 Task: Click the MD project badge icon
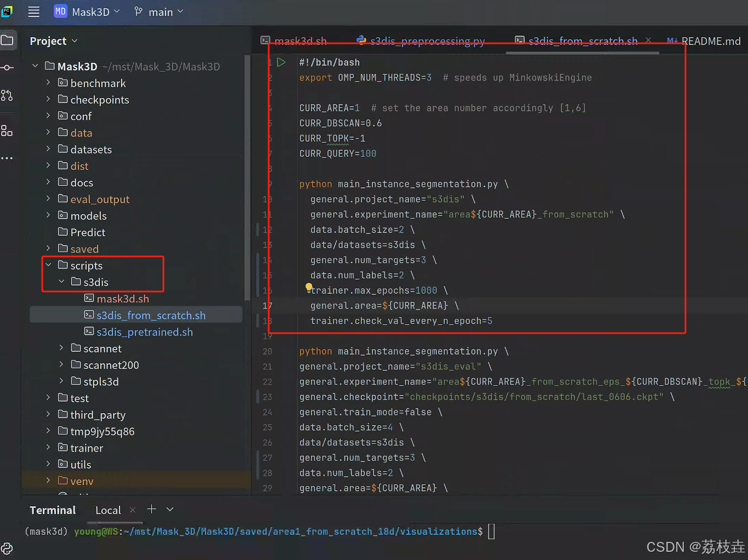click(x=60, y=12)
